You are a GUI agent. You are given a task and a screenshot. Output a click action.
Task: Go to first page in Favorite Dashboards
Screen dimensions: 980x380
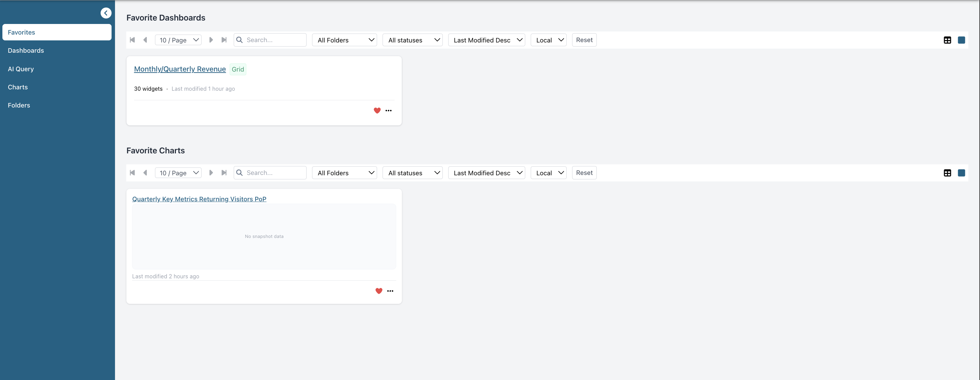[x=132, y=40]
